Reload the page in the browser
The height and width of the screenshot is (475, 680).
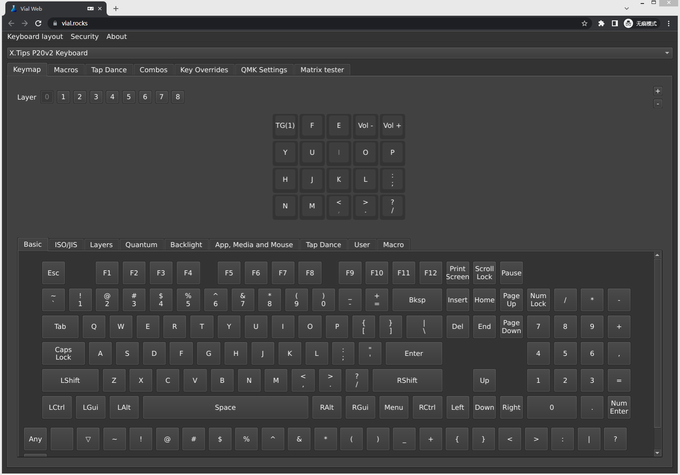(39, 23)
